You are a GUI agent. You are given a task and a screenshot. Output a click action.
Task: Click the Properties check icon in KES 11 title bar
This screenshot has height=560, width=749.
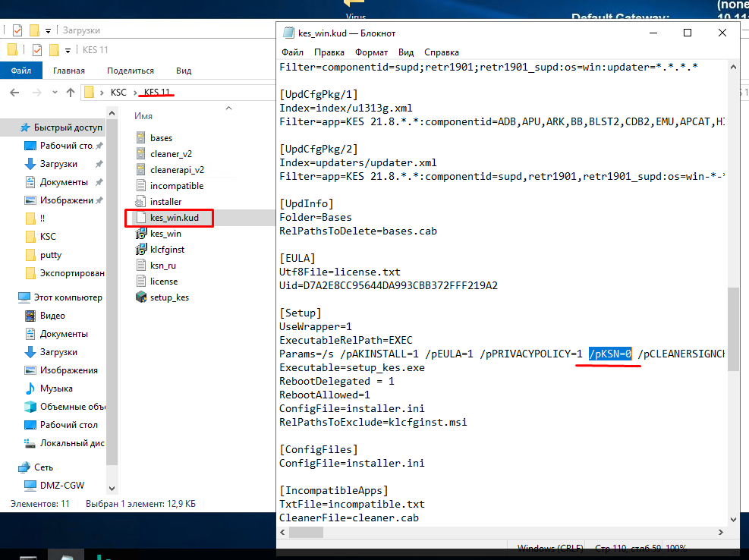[x=36, y=49]
